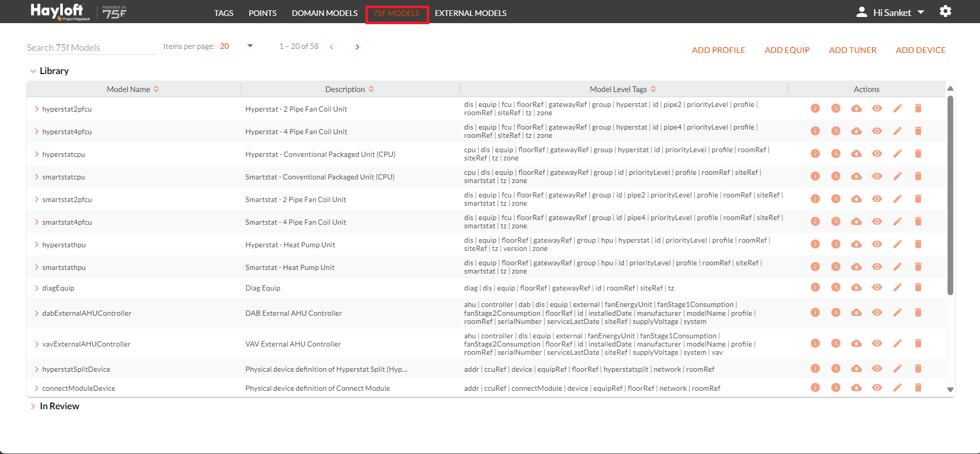The height and width of the screenshot is (454, 980).
Task: Click the ADD EQUIP button
Action: point(787,50)
